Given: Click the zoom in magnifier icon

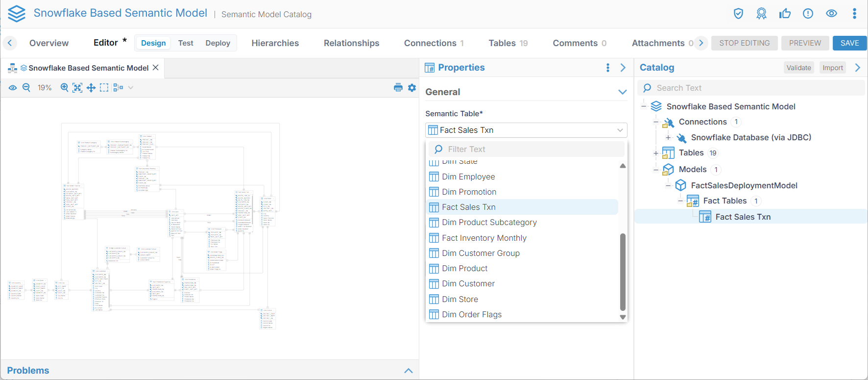Looking at the screenshot, I should point(64,88).
